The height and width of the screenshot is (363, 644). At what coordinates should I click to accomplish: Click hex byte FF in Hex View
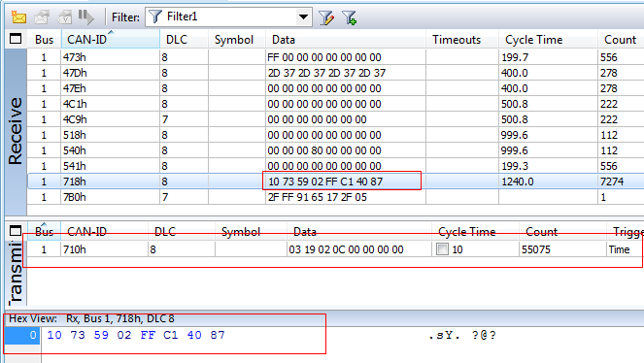pyautogui.click(x=148, y=335)
